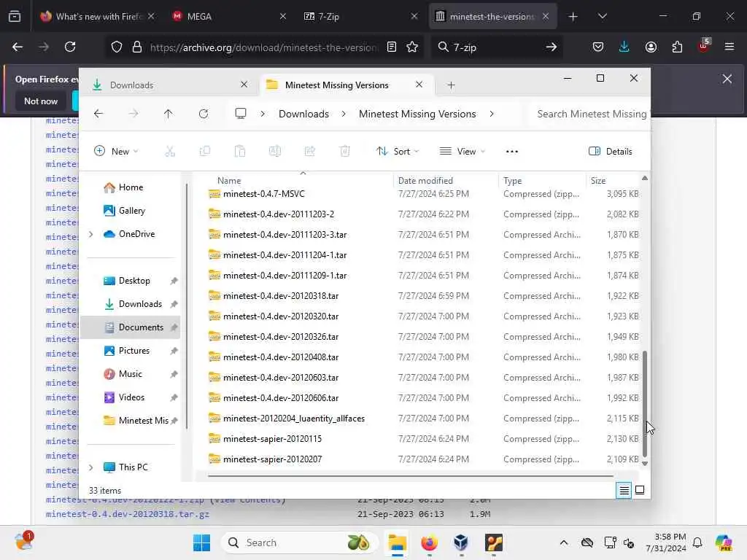Image resolution: width=747 pixels, height=560 pixels.
Task: Click the This PC monitor icon in address bar
Action: coord(241,113)
